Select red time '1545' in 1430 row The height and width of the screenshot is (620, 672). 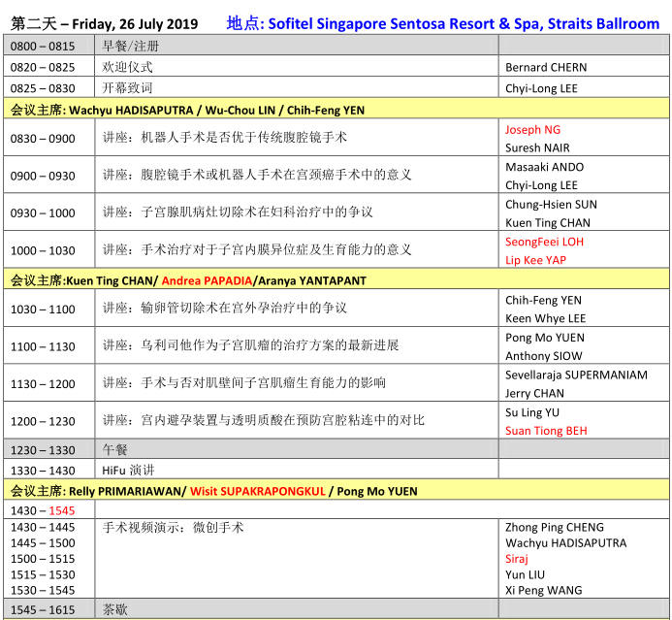(x=62, y=510)
